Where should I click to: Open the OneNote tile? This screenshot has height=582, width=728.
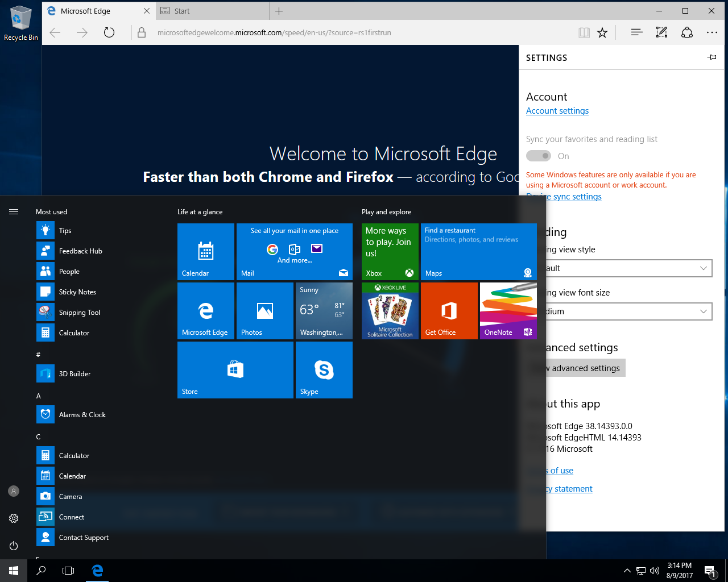[x=508, y=311]
